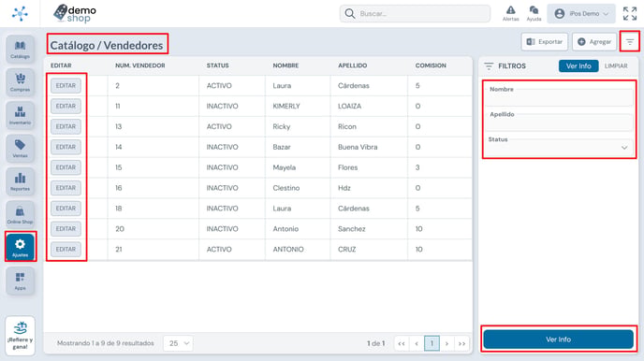Open the Reportes sidebar section

click(21, 181)
